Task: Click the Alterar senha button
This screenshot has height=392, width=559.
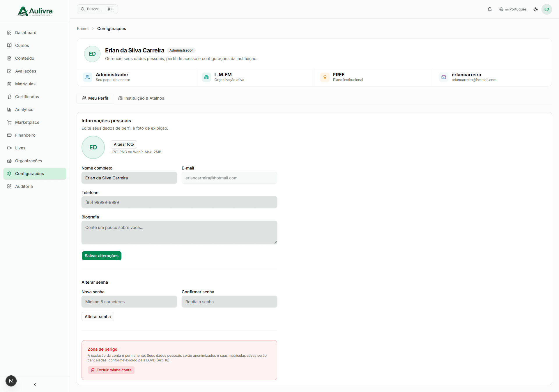Action: 98,317
